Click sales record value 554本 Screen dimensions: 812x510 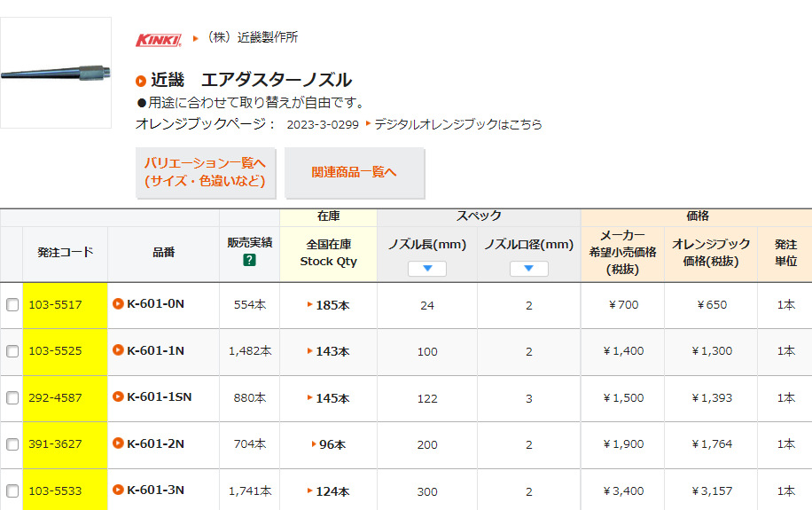pos(250,305)
